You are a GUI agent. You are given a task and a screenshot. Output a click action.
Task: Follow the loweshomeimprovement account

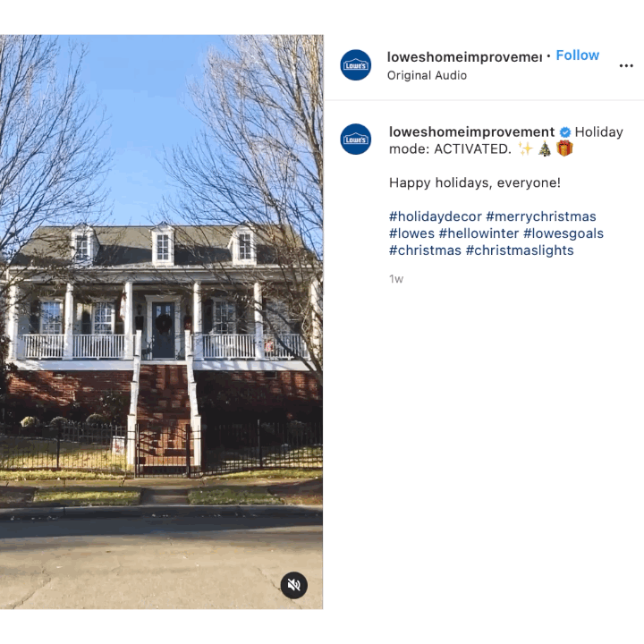point(577,55)
